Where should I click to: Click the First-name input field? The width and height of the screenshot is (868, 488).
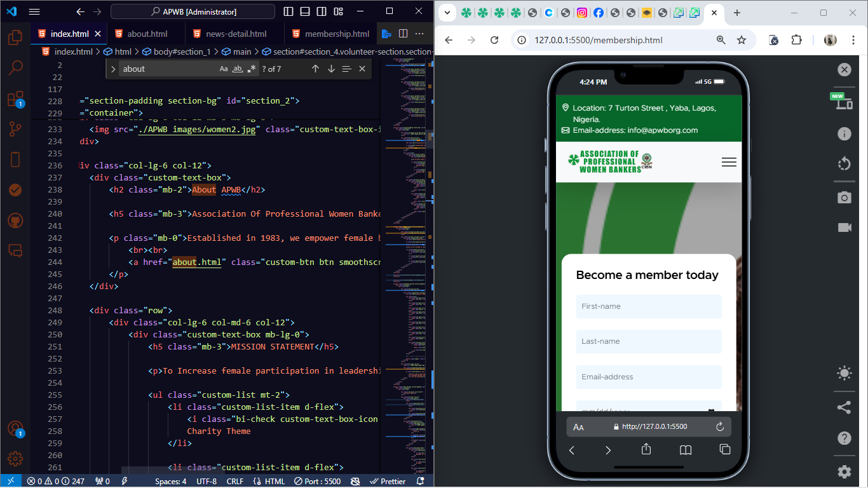tap(648, 306)
